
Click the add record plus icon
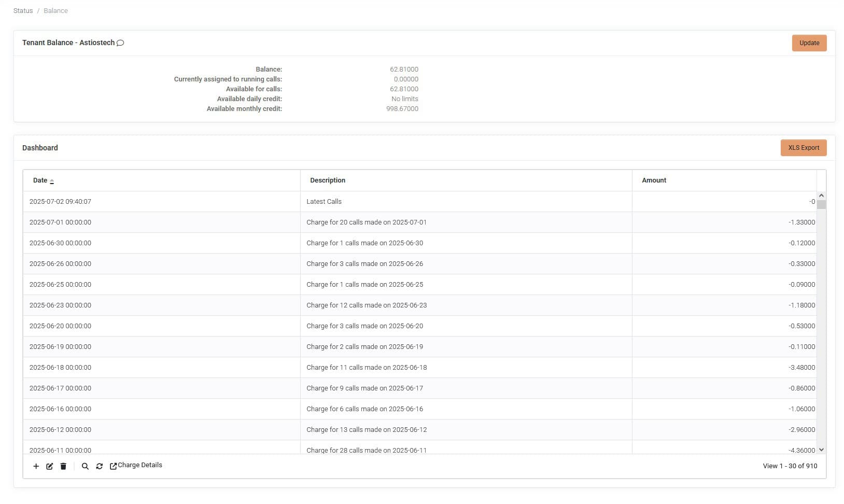tap(36, 466)
